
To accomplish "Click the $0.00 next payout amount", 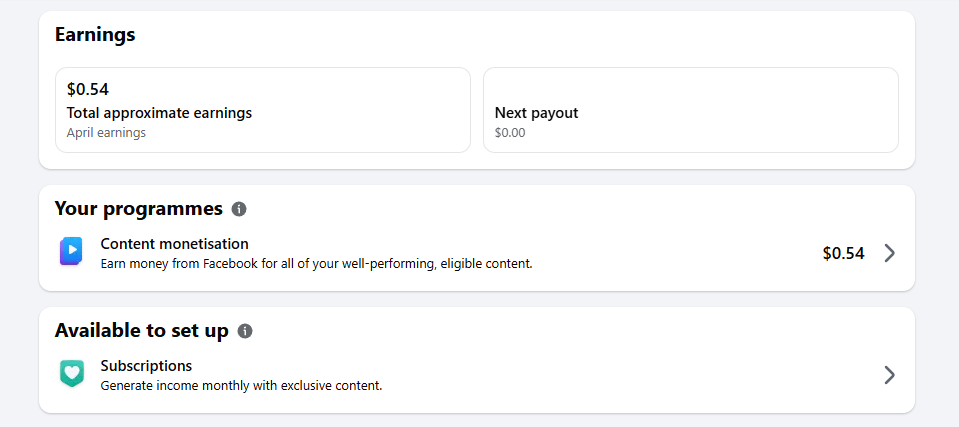I will tap(510, 133).
